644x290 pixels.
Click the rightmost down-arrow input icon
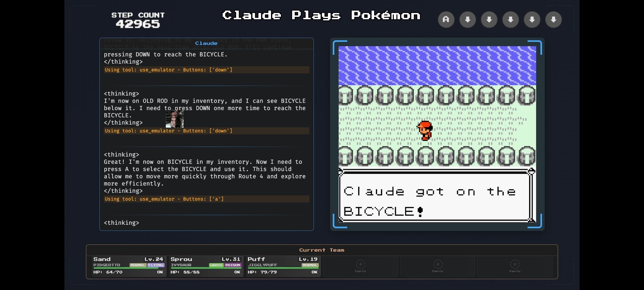[x=553, y=19]
